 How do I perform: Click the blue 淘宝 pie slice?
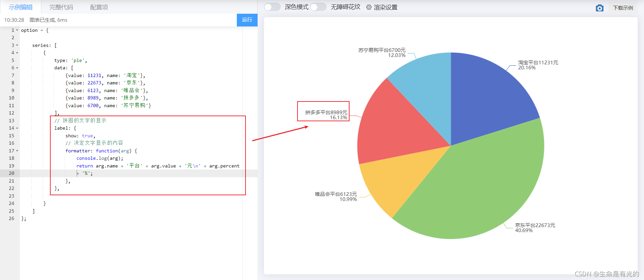point(486,100)
